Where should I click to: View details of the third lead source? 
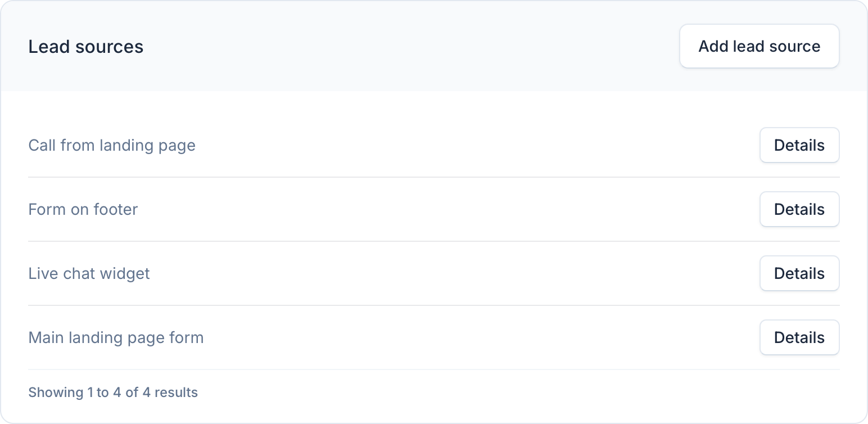[799, 273]
